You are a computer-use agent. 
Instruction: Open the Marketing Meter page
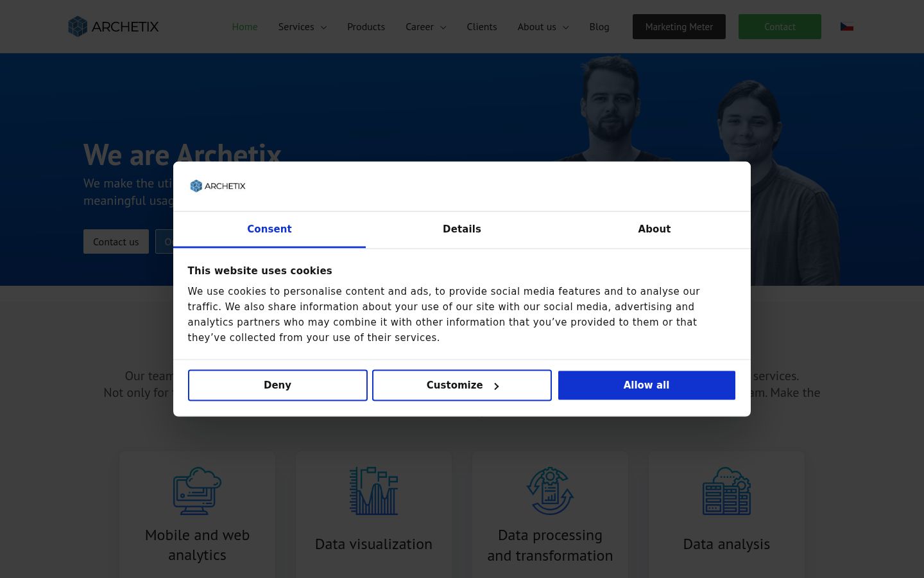(x=679, y=26)
